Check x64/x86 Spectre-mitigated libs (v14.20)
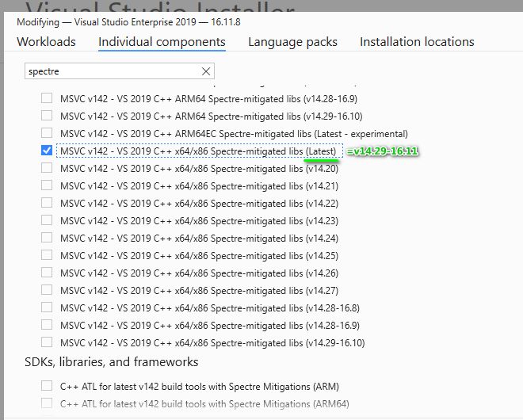This screenshot has height=420, width=523. [47, 167]
